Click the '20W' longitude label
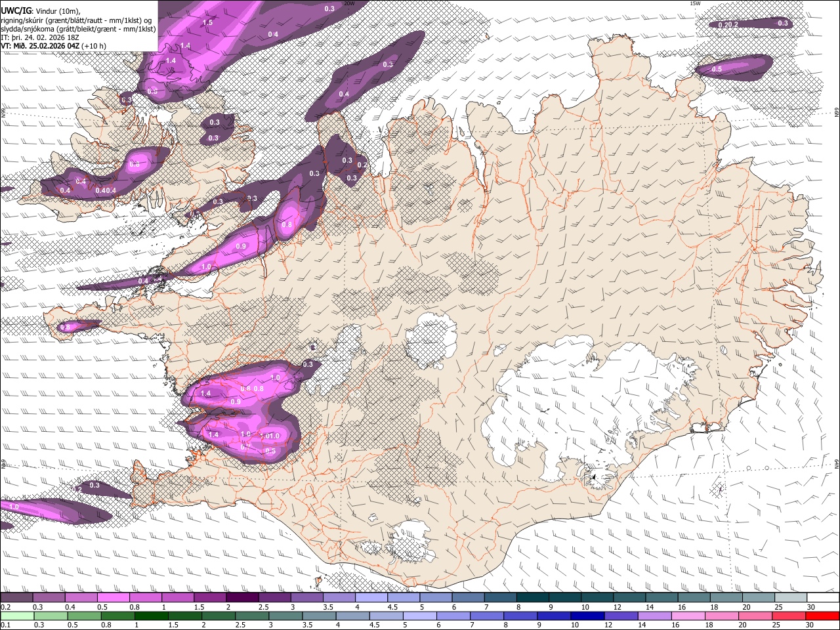Screen dimensions: 840x630 click(x=349, y=3)
